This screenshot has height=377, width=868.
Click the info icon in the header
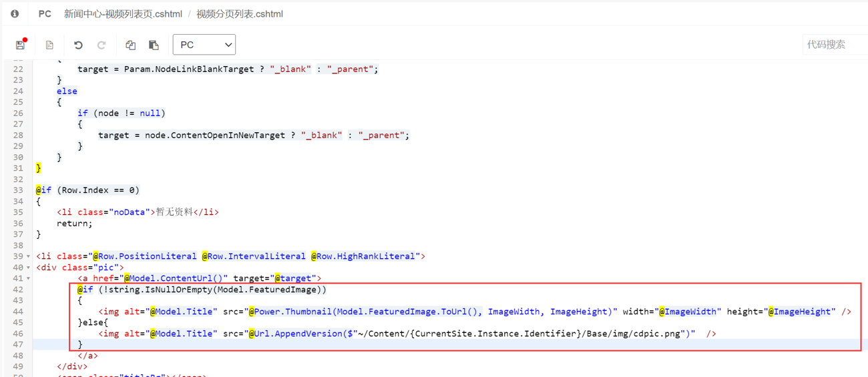point(15,13)
